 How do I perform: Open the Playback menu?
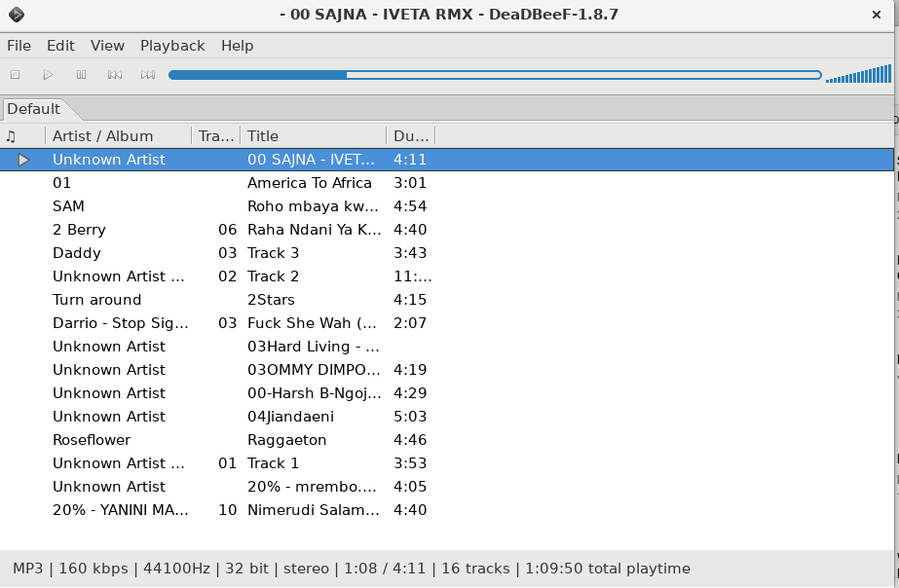(172, 45)
